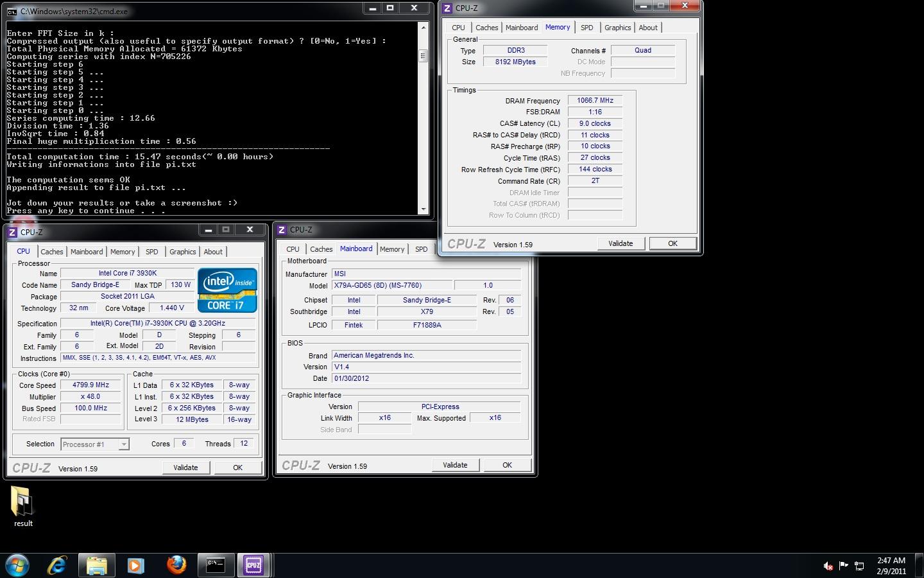Open About tab in CPU window
The image size is (924, 578).
point(213,252)
